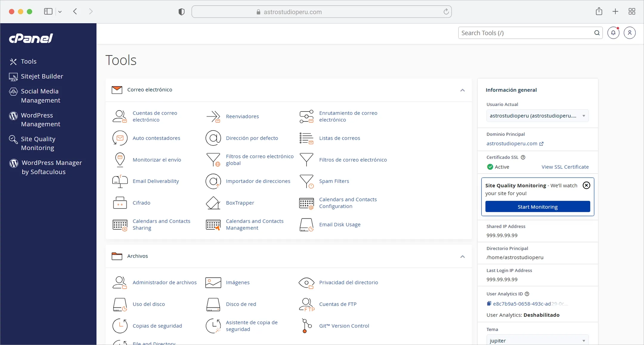This screenshot has width=644, height=345.
Task: Open the astrostudioperu.com domain link
Action: tap(512, 144)
